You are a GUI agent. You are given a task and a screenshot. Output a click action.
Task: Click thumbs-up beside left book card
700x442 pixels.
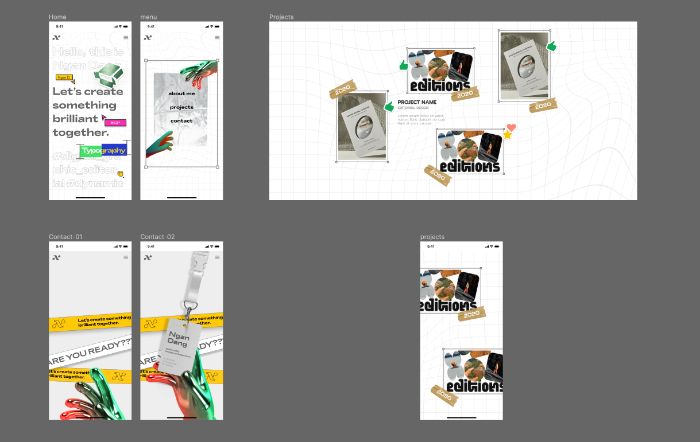click(389, 106)
